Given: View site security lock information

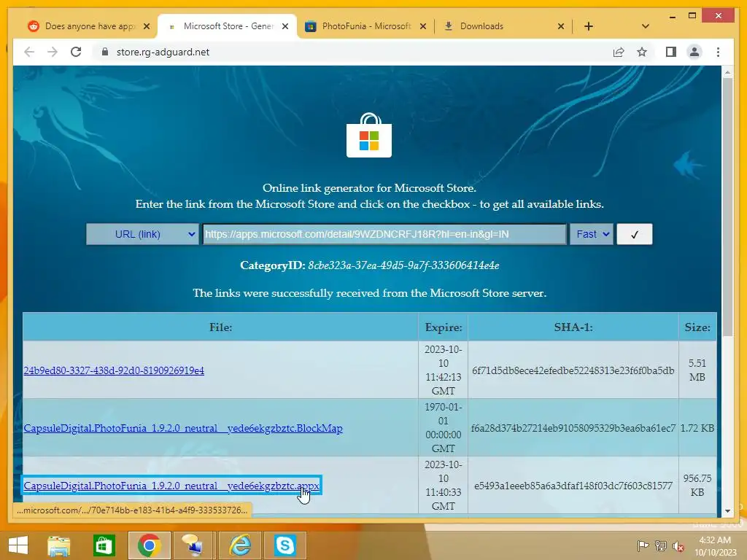Looking at the screenshot, I should click(105, 52).
